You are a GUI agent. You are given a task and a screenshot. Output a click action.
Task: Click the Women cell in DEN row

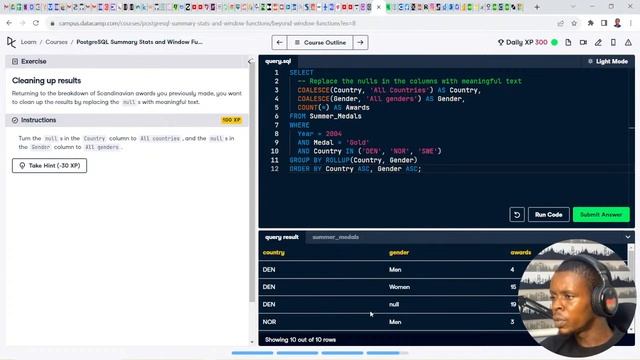click(399, 287)
